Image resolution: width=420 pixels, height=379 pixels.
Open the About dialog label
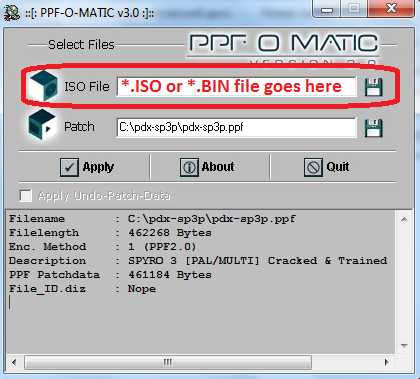pos(218,166)
